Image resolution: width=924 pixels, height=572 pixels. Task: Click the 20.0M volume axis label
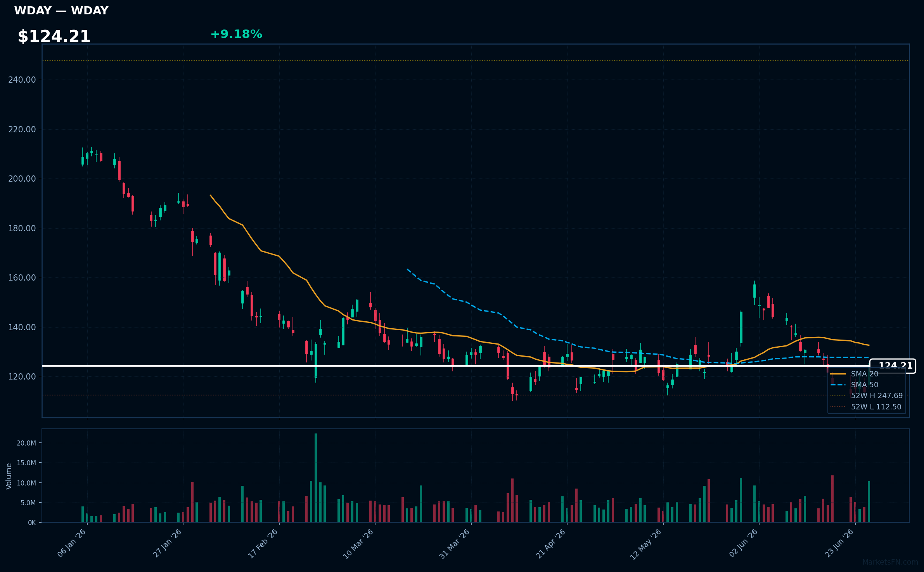click(26, 443)
